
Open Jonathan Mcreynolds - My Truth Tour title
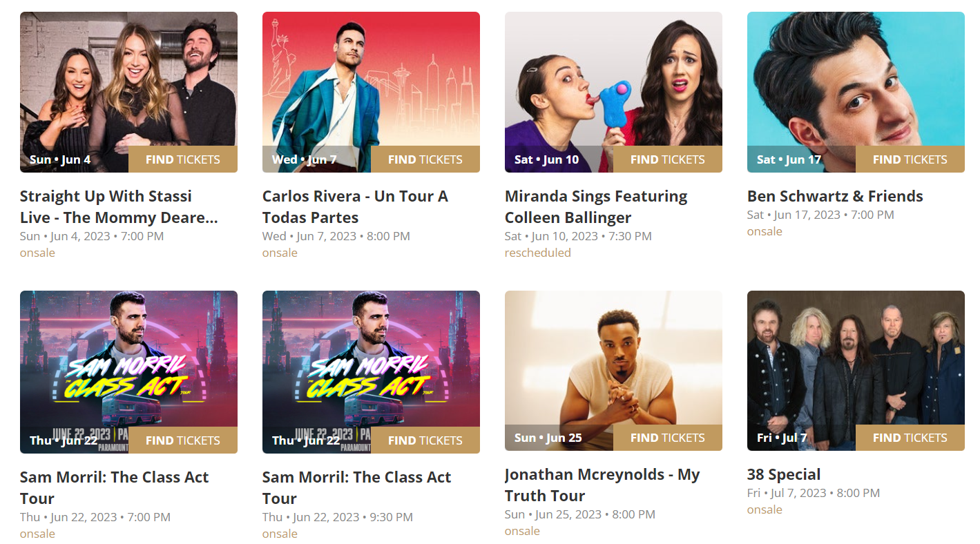602,485
